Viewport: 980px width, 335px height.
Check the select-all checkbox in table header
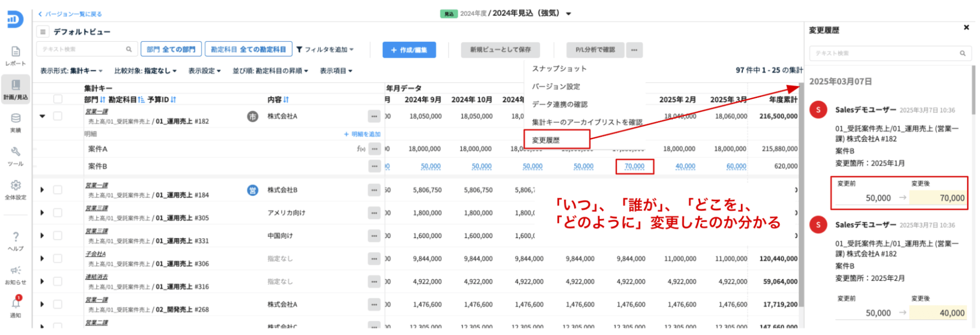tap(58, 99)
